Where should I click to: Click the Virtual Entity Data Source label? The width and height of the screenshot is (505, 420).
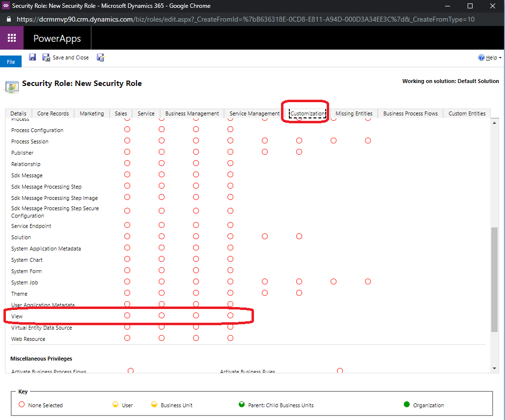point(42,328)
